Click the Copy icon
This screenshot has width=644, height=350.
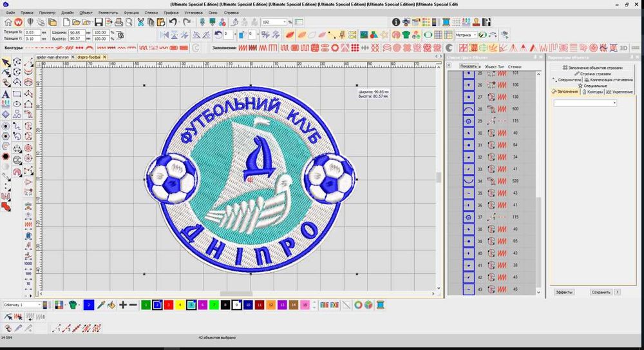tap(151, 22)
